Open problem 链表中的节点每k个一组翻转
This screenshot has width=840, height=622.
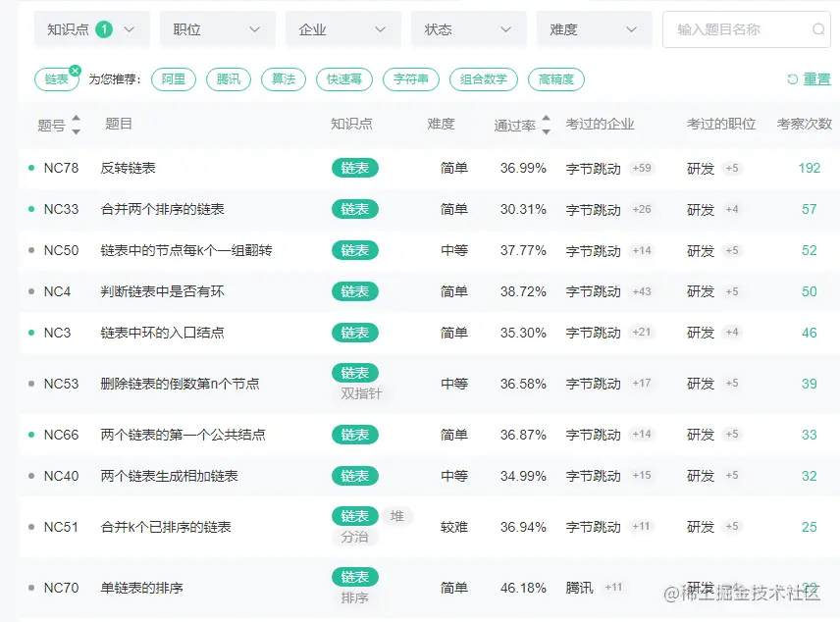186,251
